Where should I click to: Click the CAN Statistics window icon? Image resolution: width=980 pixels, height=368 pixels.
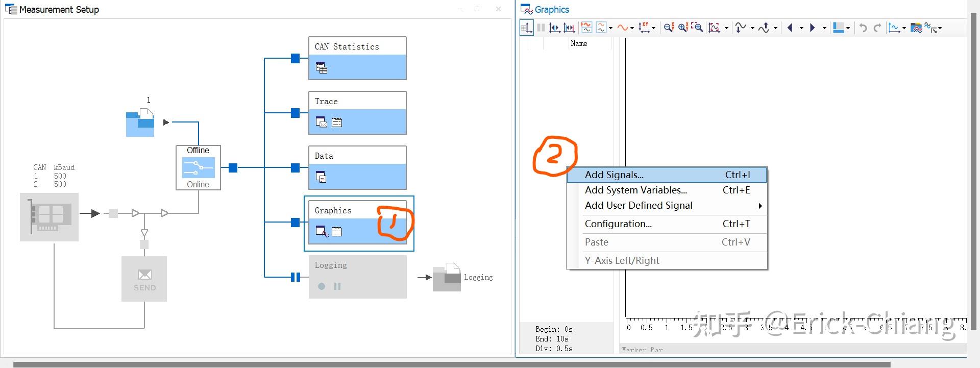coord(321,67)
